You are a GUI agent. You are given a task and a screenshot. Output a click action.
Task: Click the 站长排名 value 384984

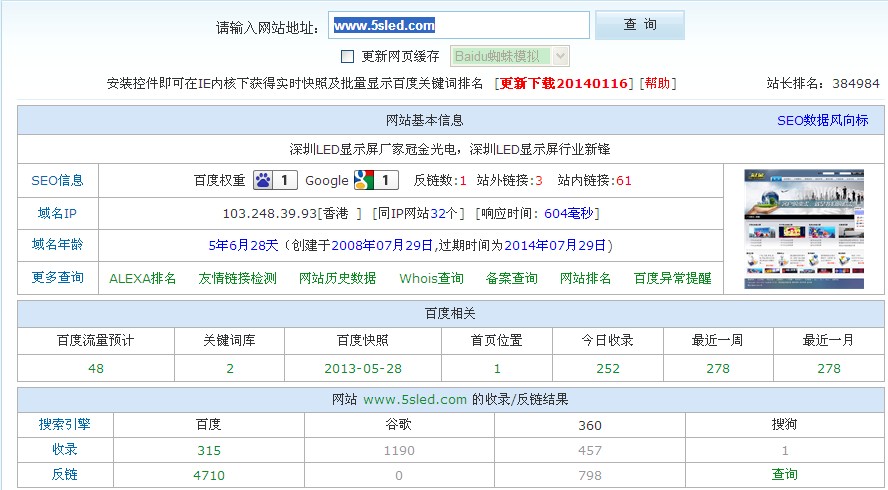click(x=856, y=84)
